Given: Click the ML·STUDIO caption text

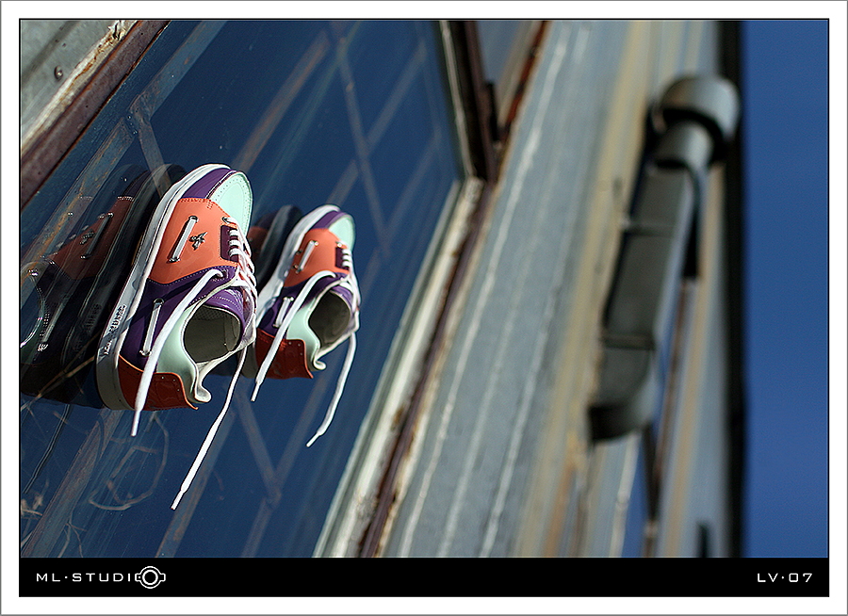Looking at the screenshot, I should coord(101,577).
